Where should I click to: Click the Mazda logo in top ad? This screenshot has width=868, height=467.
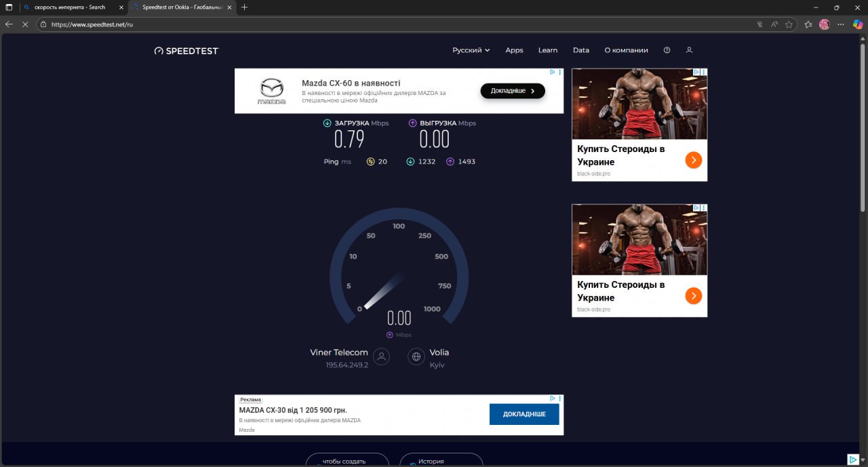(271, 91)
